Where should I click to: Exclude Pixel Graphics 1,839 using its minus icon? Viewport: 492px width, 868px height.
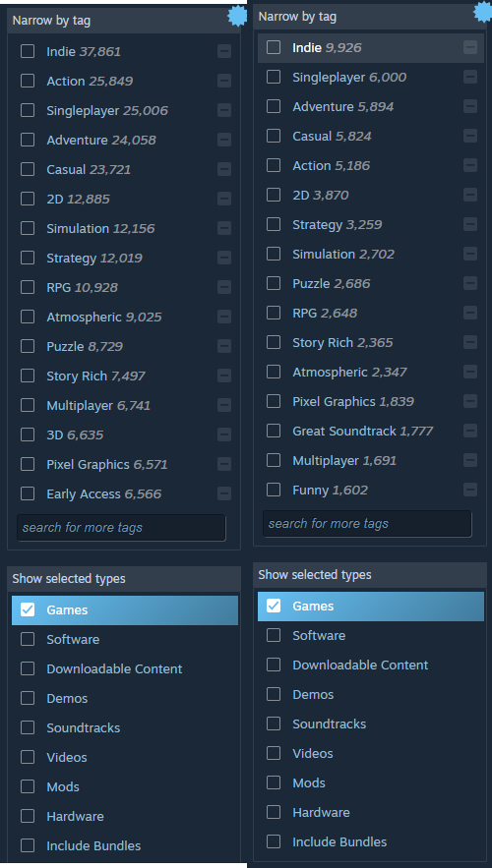[x=470, y=401]
